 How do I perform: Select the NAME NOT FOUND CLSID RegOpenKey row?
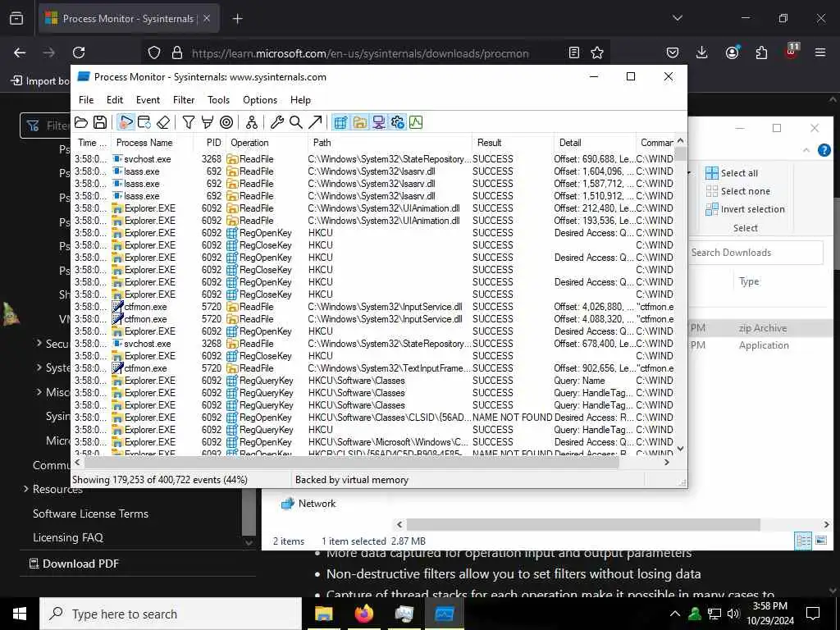373,418
